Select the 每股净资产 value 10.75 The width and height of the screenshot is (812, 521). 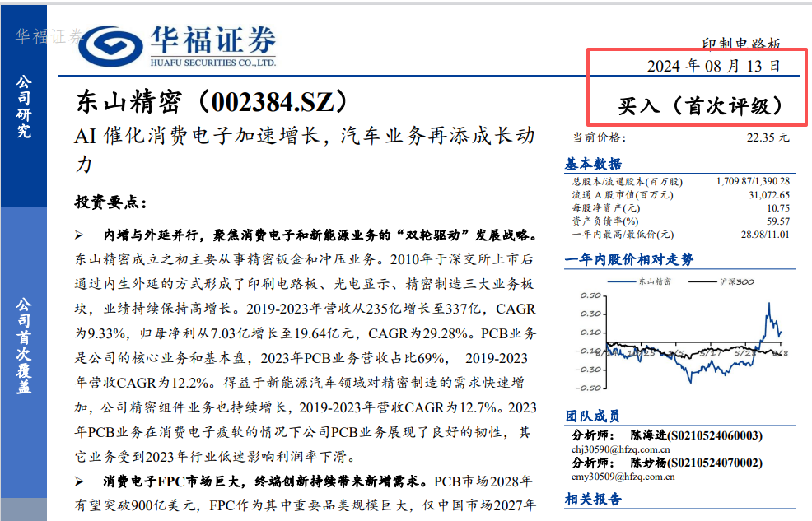point(778,208)
